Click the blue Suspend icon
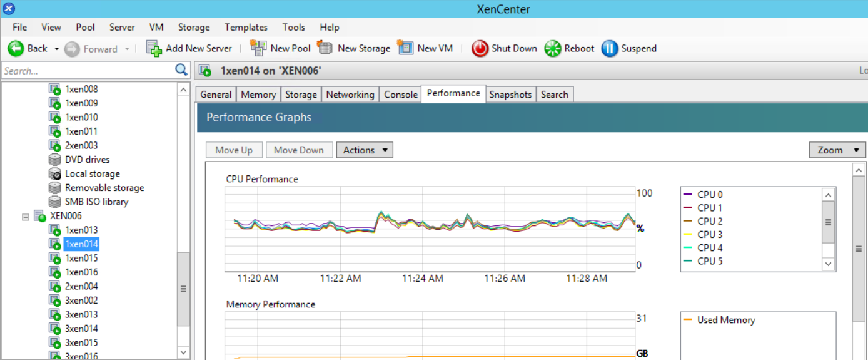 (x=610, y=49)
